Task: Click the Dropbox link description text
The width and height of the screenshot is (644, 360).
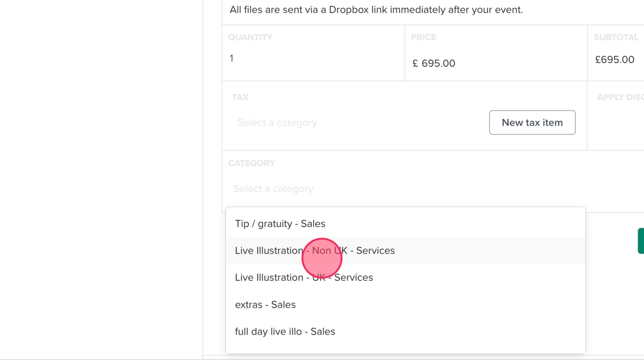Action: [376, 10]
